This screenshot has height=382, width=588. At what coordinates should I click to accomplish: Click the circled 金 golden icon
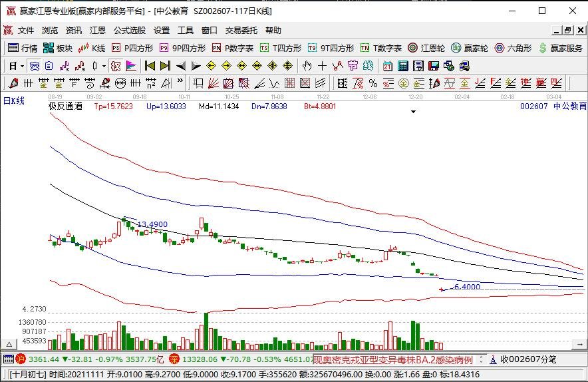[404, 83]
